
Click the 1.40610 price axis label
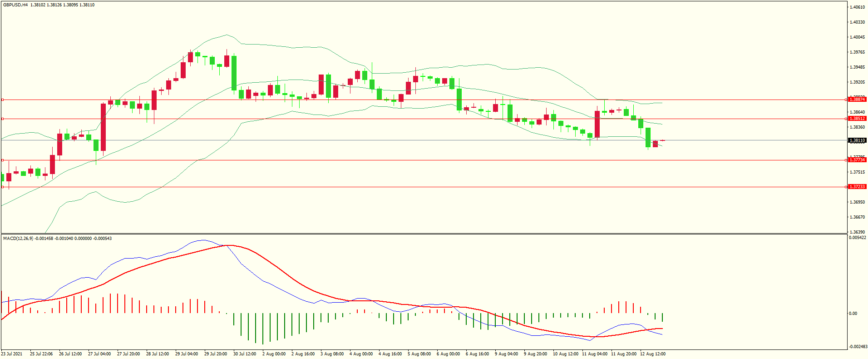(857, 7)
